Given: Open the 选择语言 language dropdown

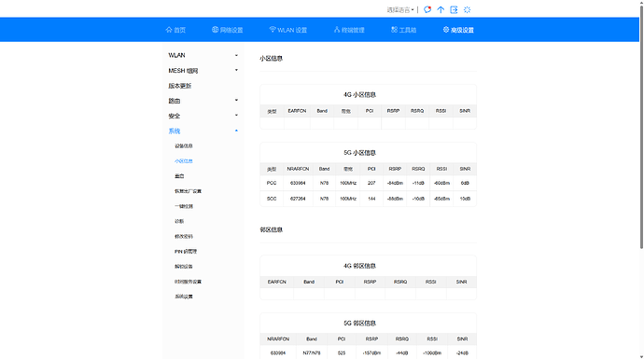Looking at the screenshot, I should [x=400, y=10].
